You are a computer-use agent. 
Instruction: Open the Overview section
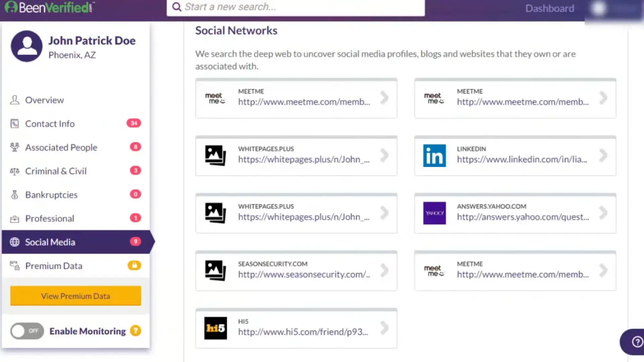(x=75, y=100)
